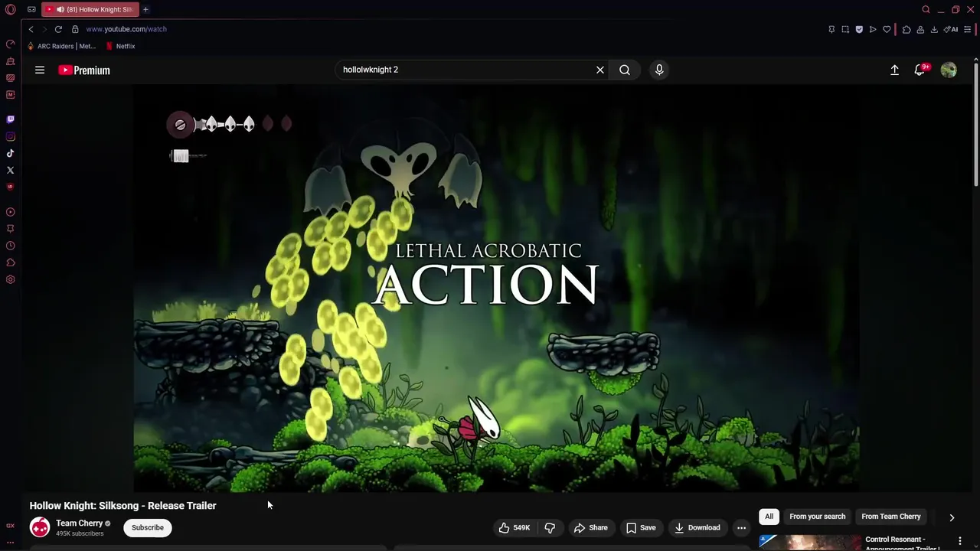Add page to bookmarks heart

pyautogui.click(x=887, y=29)
